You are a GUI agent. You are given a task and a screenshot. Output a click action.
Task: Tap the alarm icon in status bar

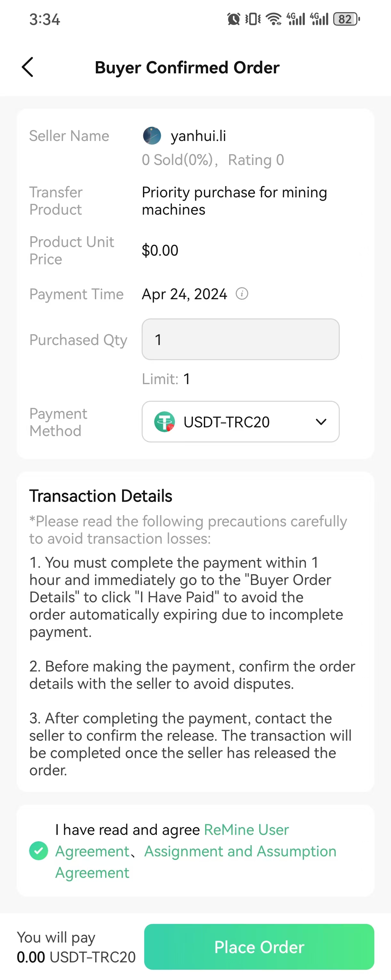234,19
